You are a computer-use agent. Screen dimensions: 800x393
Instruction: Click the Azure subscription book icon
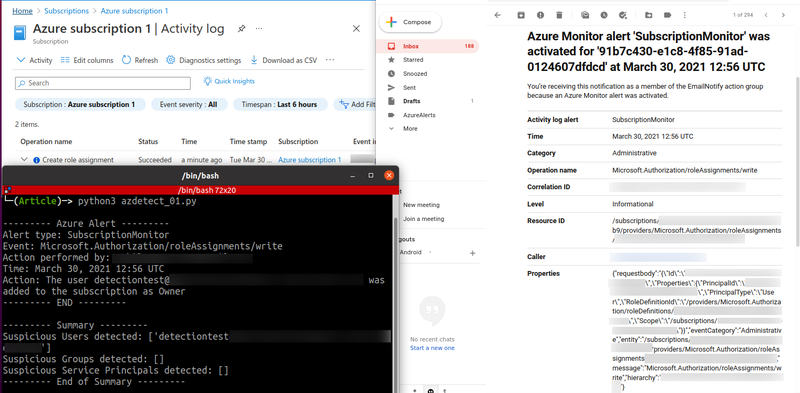[20, 33]
